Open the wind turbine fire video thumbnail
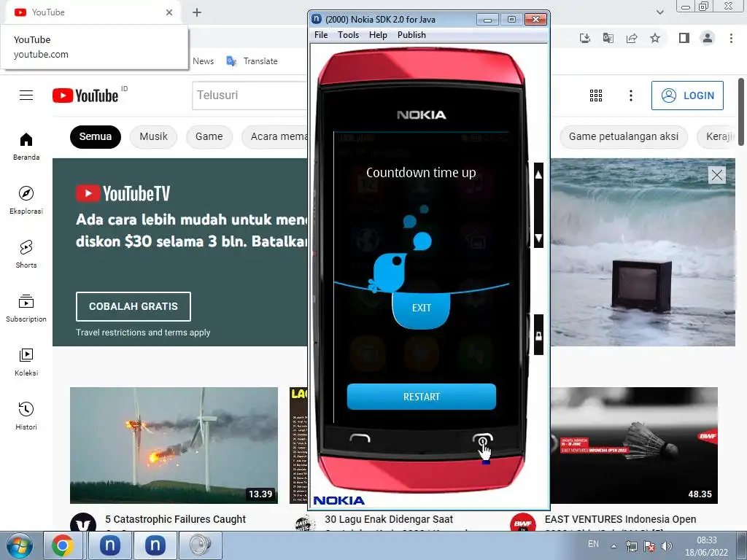The width and height of the screenshot is (747, 560). pyautogui.click(x=174, y=446)
